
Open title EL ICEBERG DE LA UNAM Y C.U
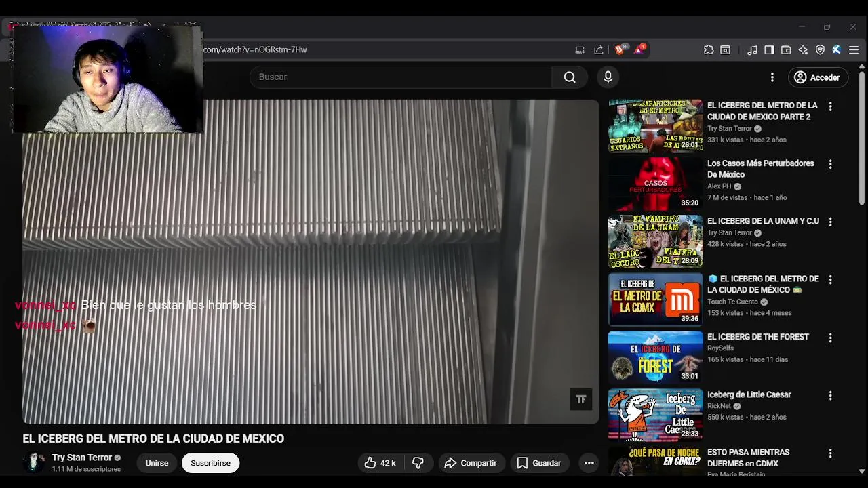(x=763, y=221)
